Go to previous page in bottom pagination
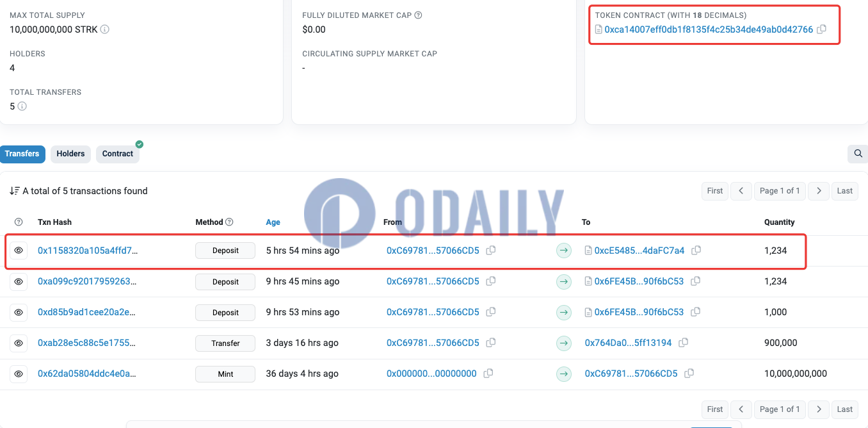Screen dimensions: 868x428 (741, 409)
